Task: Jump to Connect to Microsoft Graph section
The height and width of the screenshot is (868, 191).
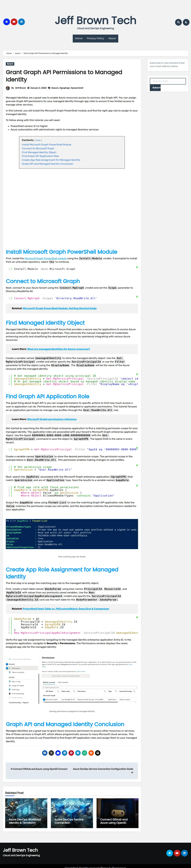Action: pos(38,148)
